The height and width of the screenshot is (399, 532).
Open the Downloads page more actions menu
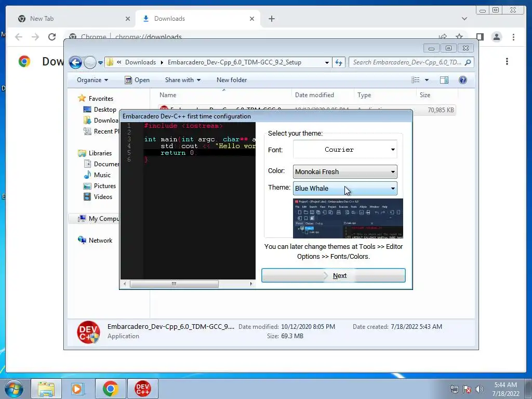click(507, 61)
